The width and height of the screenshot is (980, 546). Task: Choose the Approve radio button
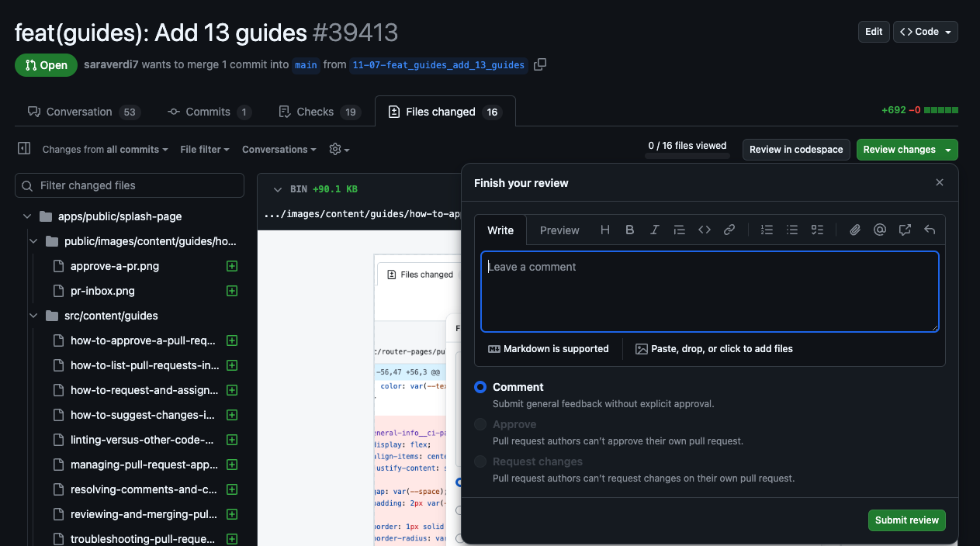[480, 424]
